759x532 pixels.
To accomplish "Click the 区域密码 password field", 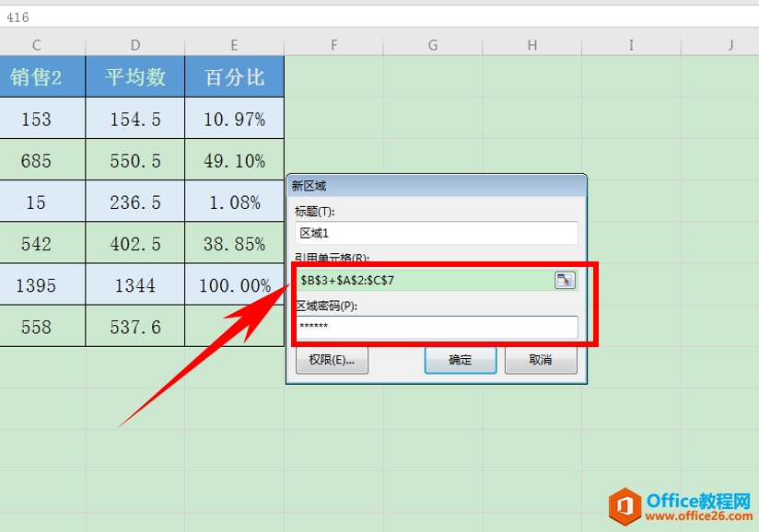I will point(437,327).
